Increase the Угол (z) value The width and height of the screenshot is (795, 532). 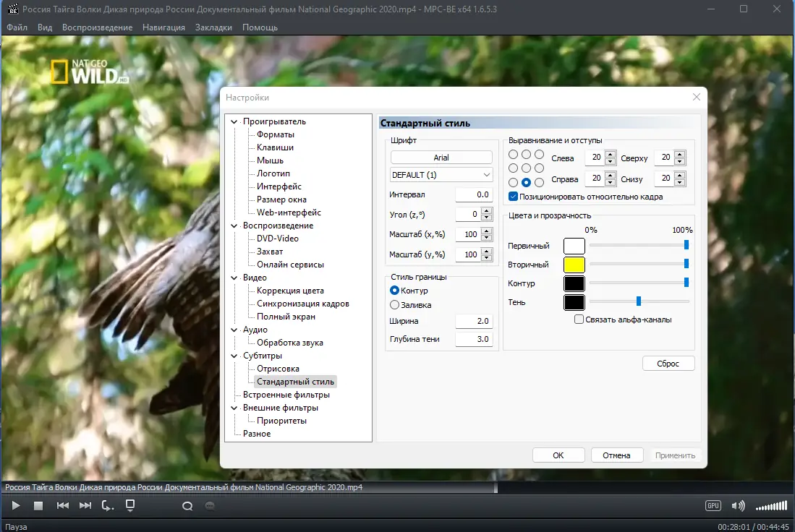pyautogui.click(x=487, y=211)
